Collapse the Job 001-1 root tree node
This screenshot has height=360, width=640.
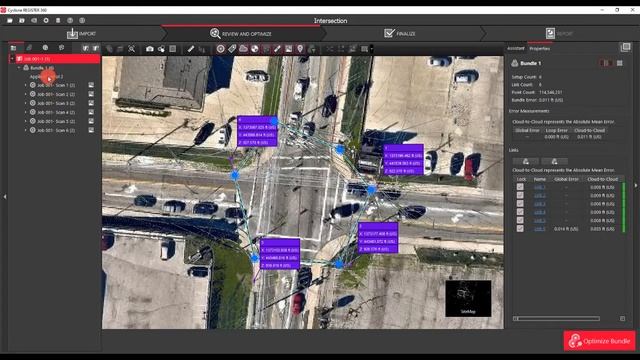coord(12,59)
